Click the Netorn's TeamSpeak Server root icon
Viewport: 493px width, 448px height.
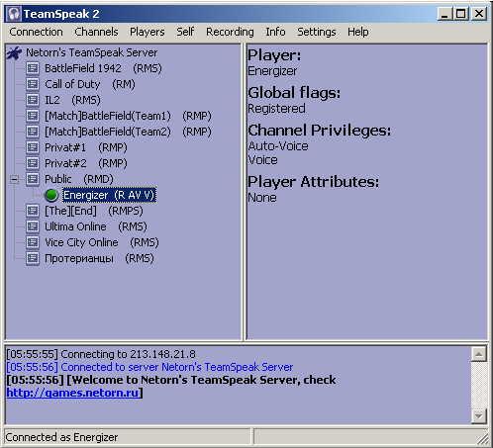(14, 53)
